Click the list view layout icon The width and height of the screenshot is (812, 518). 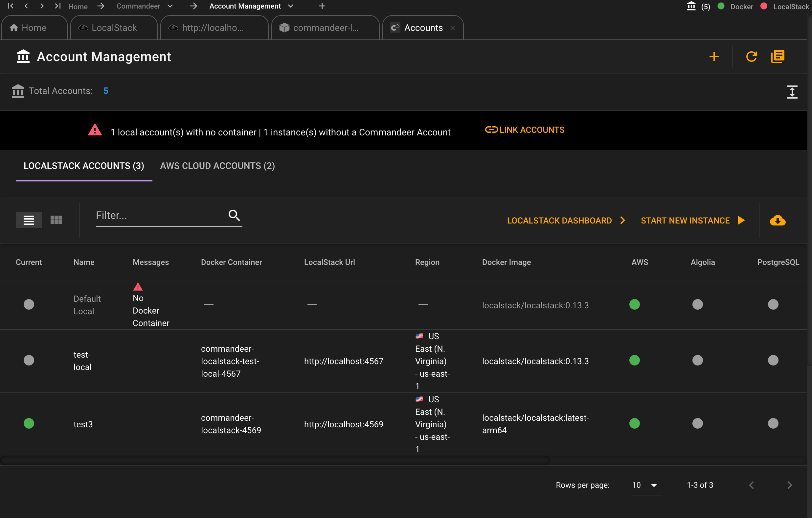(29, 220)
